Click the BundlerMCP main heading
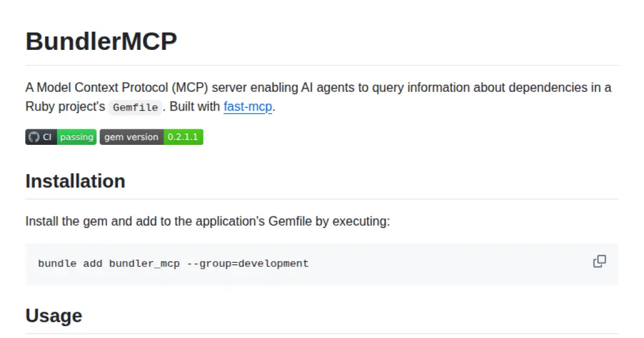 pos(101,41)
